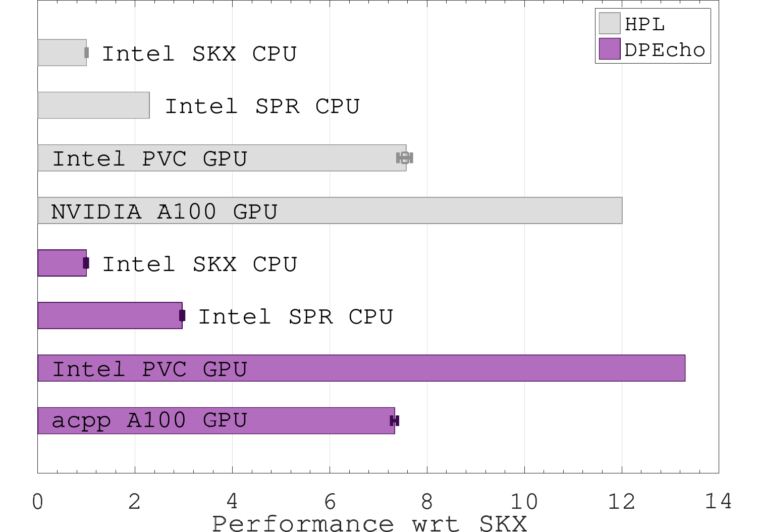Click the error bar on gray PVC GPU bar
Screen dimensions: 757x532
[x=405, y=158]
